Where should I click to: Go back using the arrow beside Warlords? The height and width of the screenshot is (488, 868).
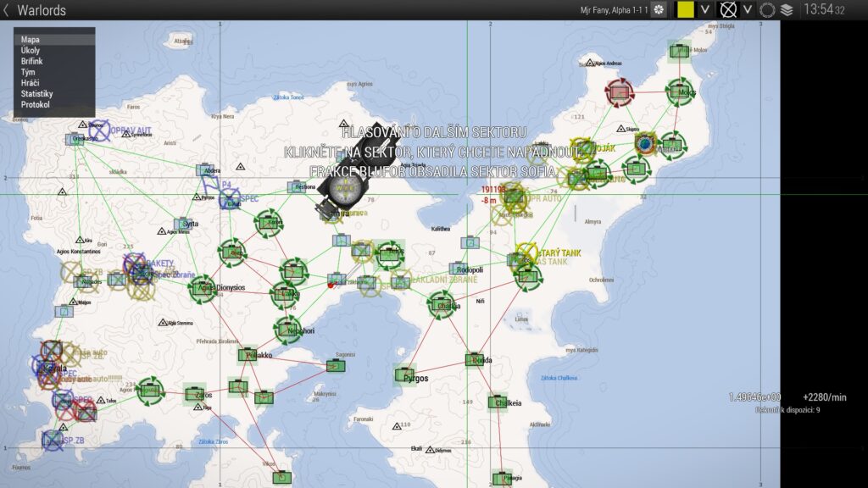pyautogui.click(x=6, y=10)
